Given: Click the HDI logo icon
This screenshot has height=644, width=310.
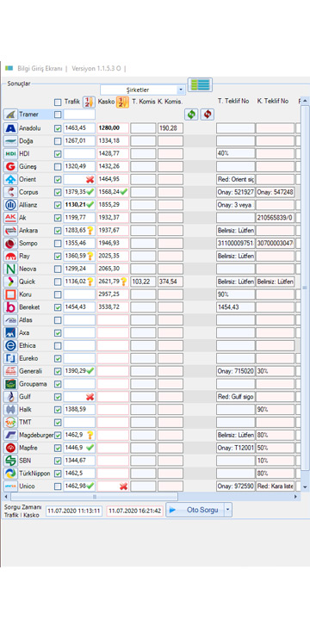Looking at the screenshot, I should click(10, 153).
